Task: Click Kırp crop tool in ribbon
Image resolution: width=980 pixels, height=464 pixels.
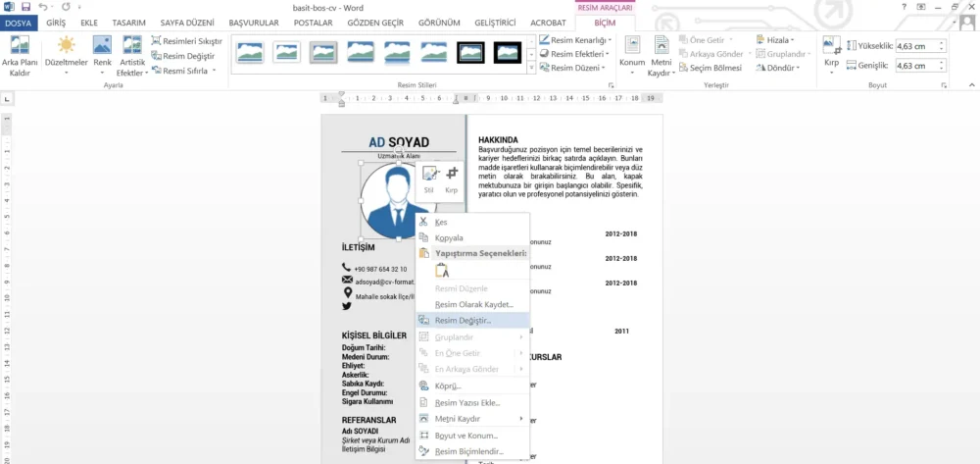Action: pos(831,55)
